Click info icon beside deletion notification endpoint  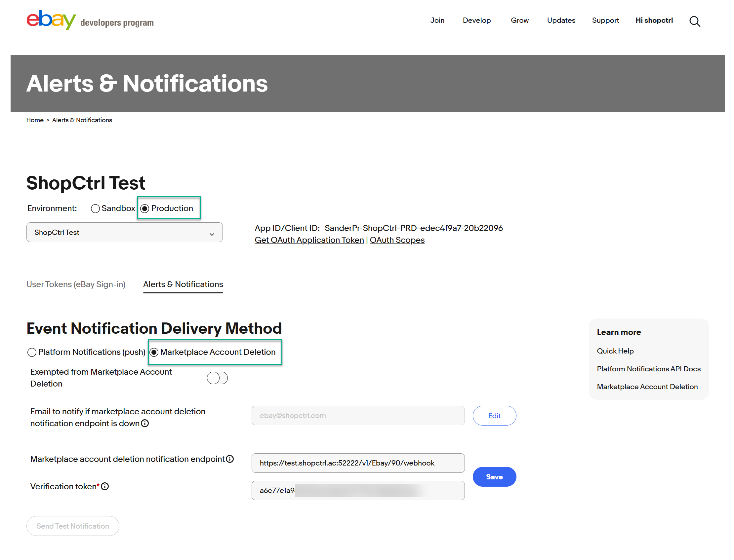230,459
